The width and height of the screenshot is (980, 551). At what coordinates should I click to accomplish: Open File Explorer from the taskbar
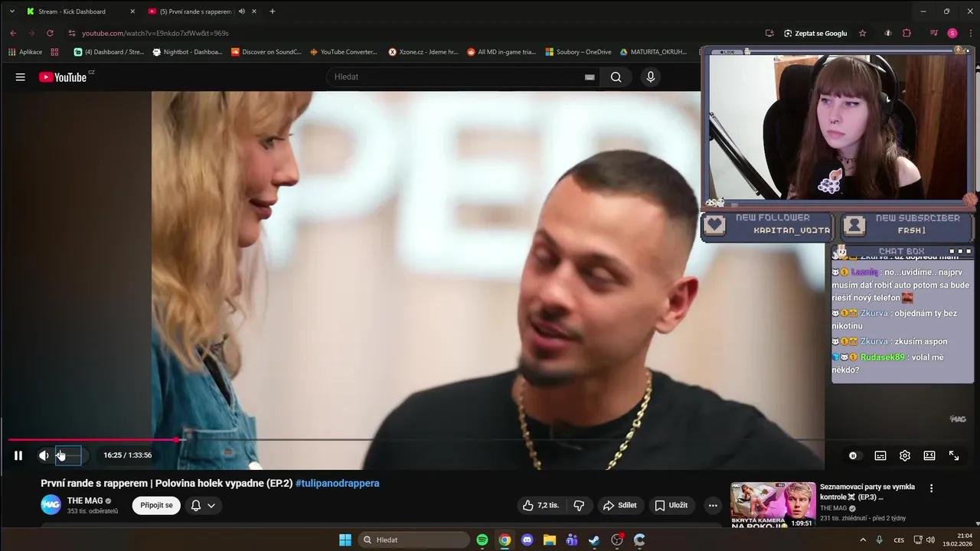(x=549, y=540)
